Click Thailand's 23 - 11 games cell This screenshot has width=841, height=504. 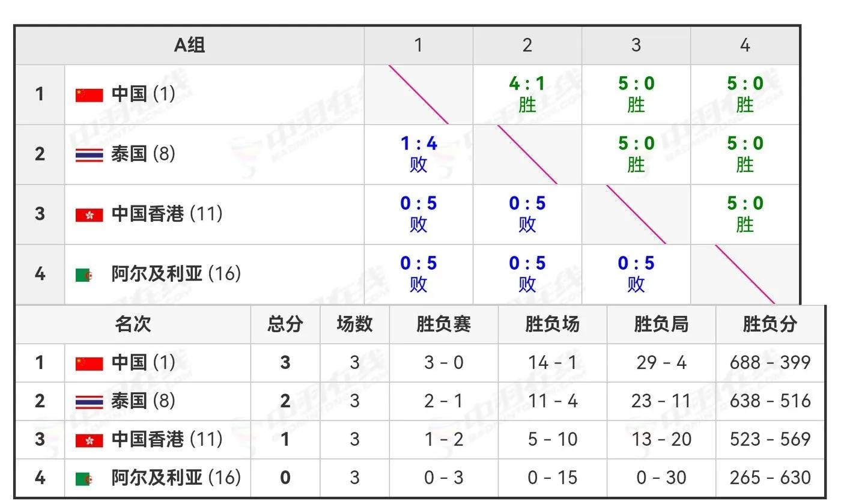pos(661,401)
